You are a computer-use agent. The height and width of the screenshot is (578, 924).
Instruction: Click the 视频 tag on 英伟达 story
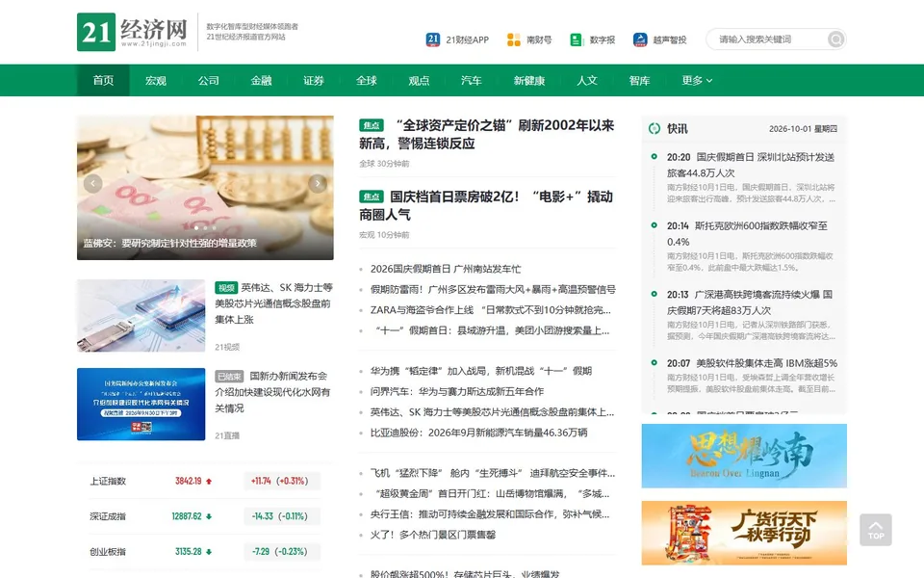pyautogui.click(x=225, y=288)
